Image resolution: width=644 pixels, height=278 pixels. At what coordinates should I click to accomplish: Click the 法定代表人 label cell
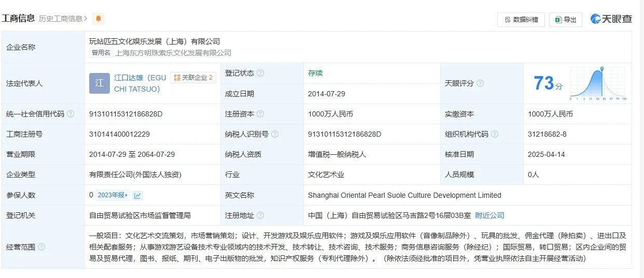pyautogui.click(x=44, y=83)
